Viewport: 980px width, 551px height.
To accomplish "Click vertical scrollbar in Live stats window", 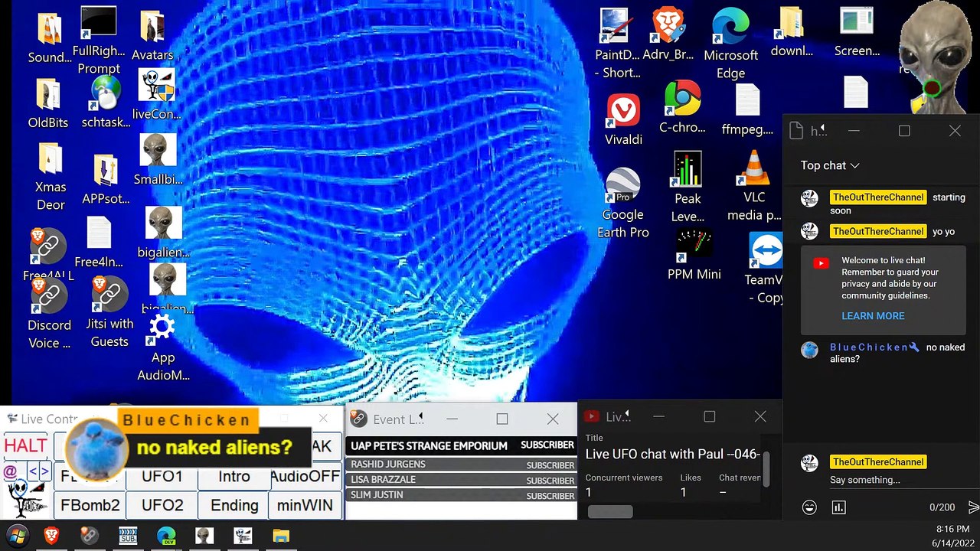I will (x=766, y=468).
